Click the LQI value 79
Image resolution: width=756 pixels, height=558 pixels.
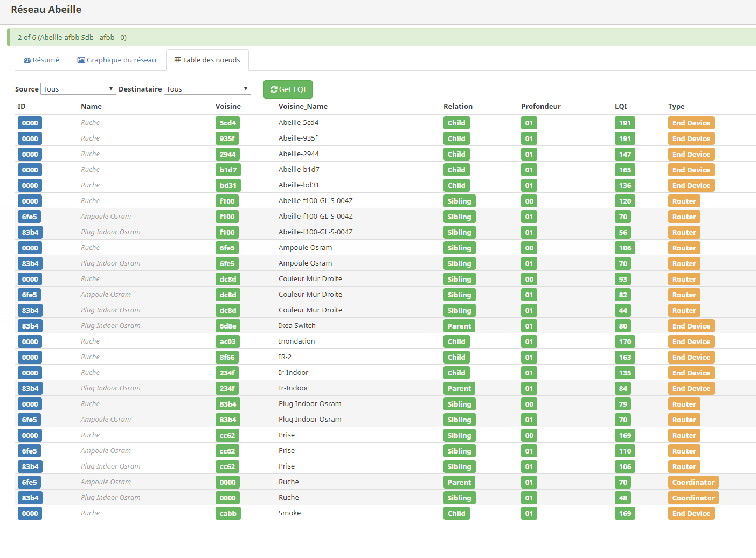point(623,404)
